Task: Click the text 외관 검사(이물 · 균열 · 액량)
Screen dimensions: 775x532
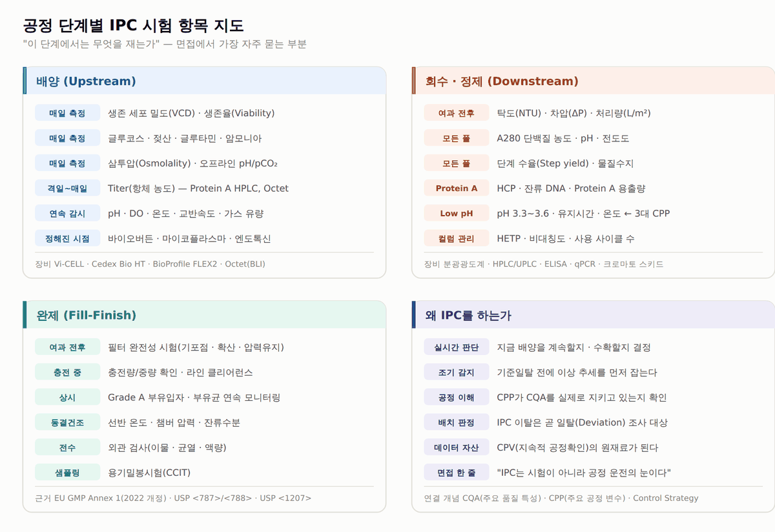Action: [167, 448]
